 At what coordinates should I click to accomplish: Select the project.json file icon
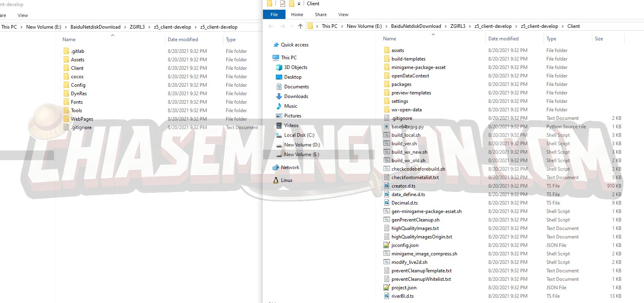coord(387,288)
